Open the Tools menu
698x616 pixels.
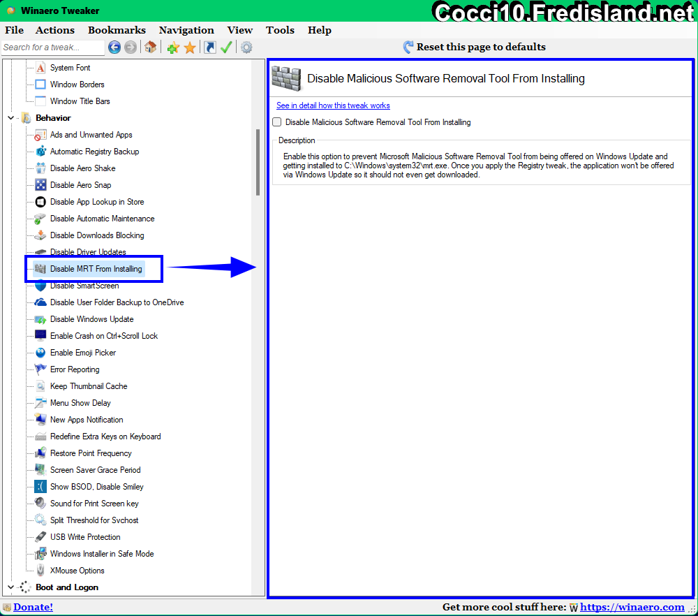280,30
